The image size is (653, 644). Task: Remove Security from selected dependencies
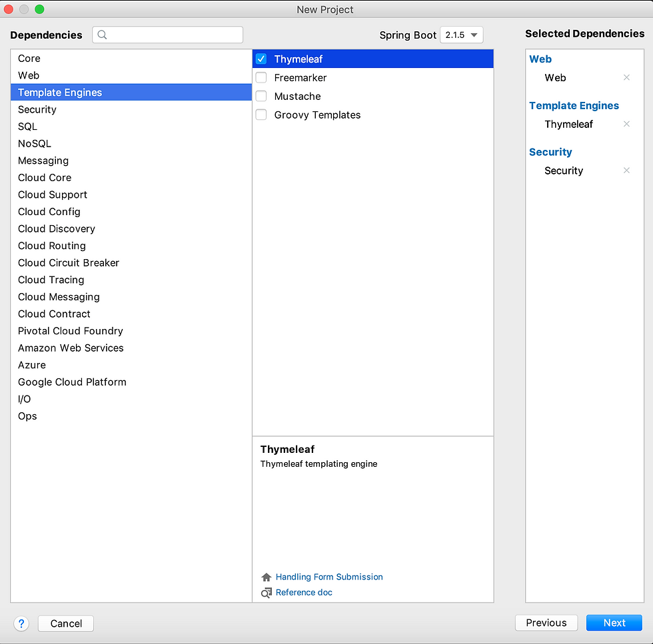(626, 170)
